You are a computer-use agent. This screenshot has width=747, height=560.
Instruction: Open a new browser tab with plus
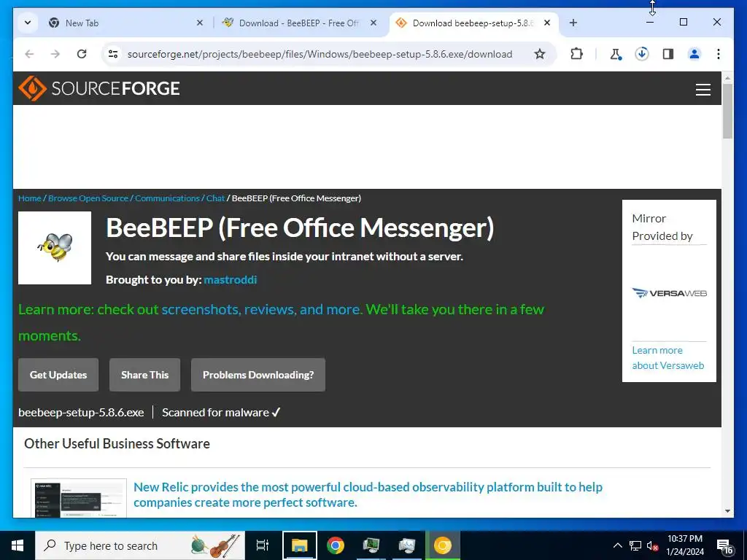tap(573, 23)
